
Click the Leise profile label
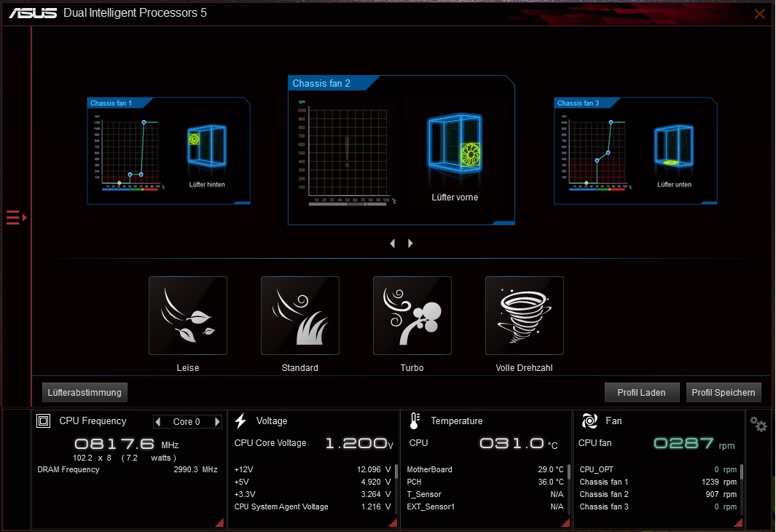pos(188,368)
